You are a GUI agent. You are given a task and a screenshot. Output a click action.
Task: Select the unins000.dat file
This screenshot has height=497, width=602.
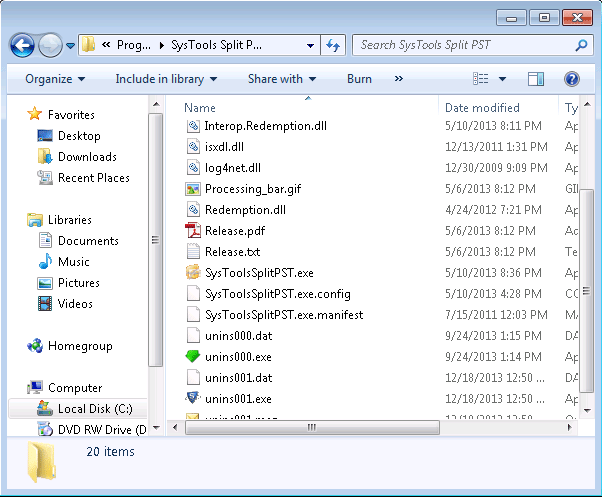pyautogui.click(x=238, y=336)
